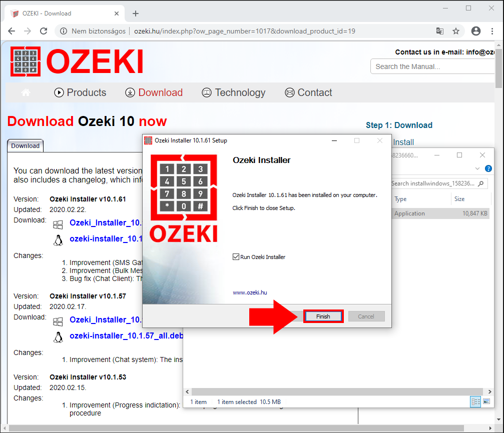
Task: Bookmark this page with the star icon
Action: point(456,31)
